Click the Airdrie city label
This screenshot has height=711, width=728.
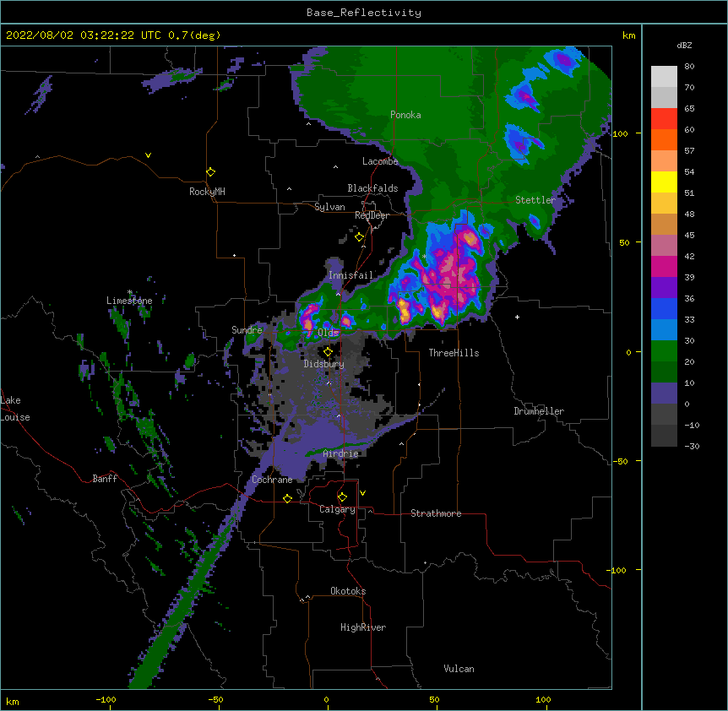point(340,453)
